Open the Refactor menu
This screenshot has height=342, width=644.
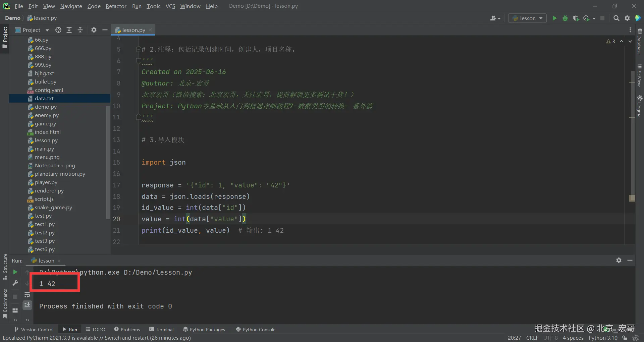pyautogui.click(x=116, y=6)
